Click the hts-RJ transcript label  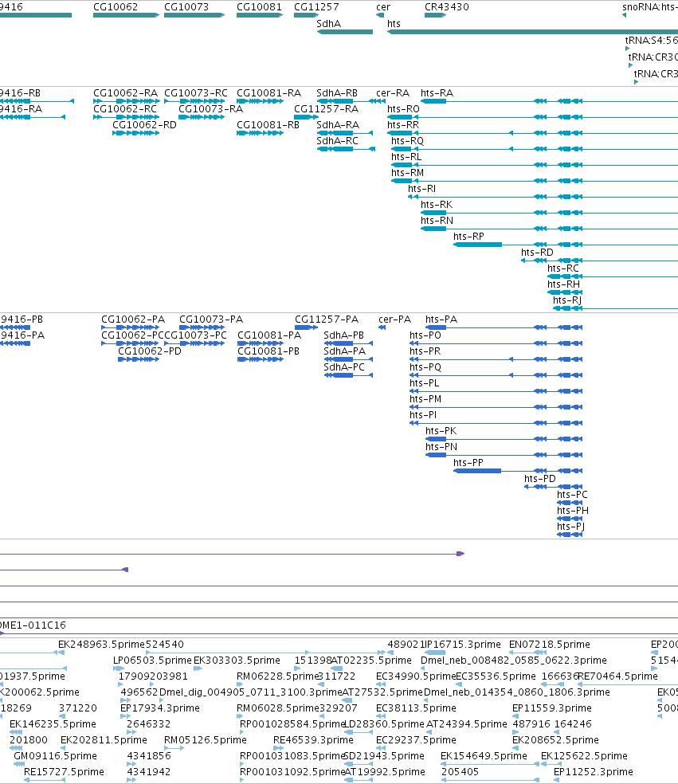coord(567,301)
